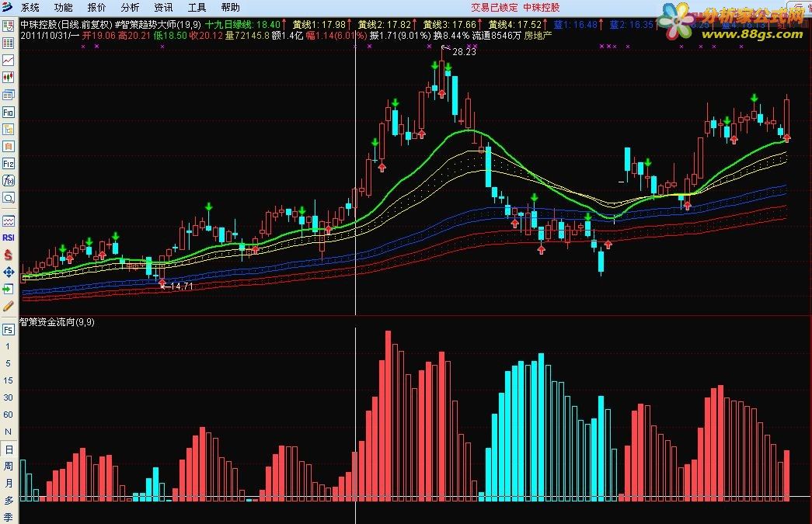Click the 换8.44% turnover value
The image size is (812, 524).
point(451,36)
